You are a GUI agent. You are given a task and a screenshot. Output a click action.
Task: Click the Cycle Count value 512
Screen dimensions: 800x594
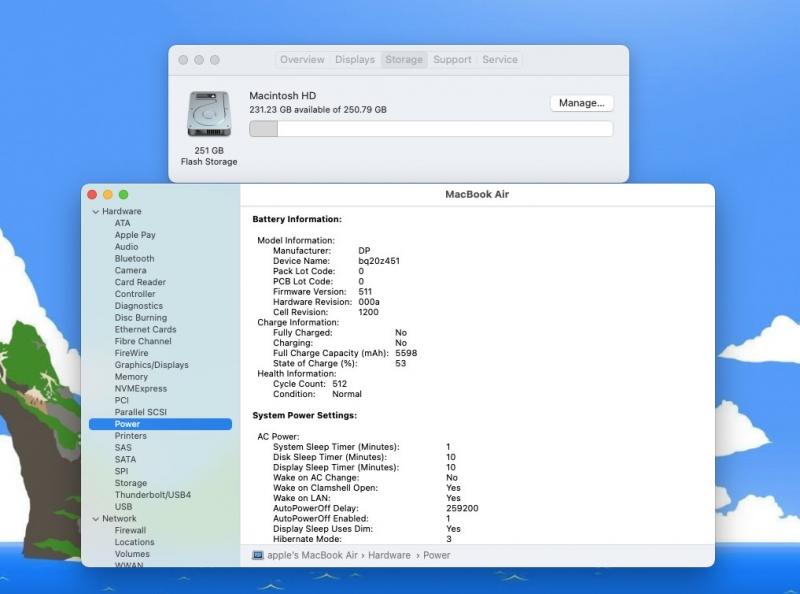339,384
